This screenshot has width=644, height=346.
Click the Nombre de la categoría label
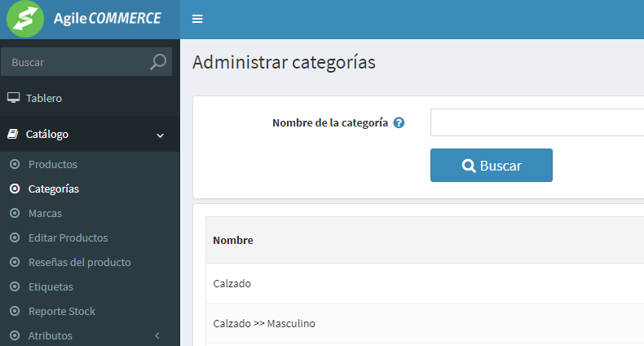pyautogui.click(x=330, y=122)
